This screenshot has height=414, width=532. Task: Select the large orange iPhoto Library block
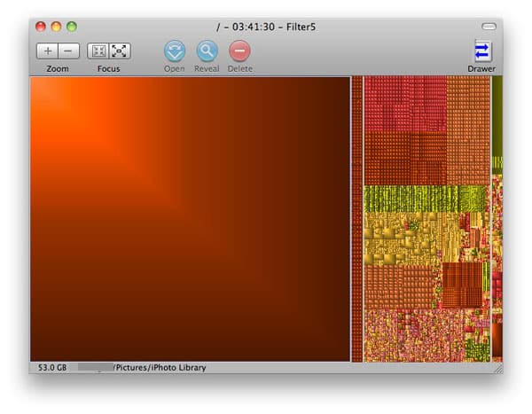190,219
